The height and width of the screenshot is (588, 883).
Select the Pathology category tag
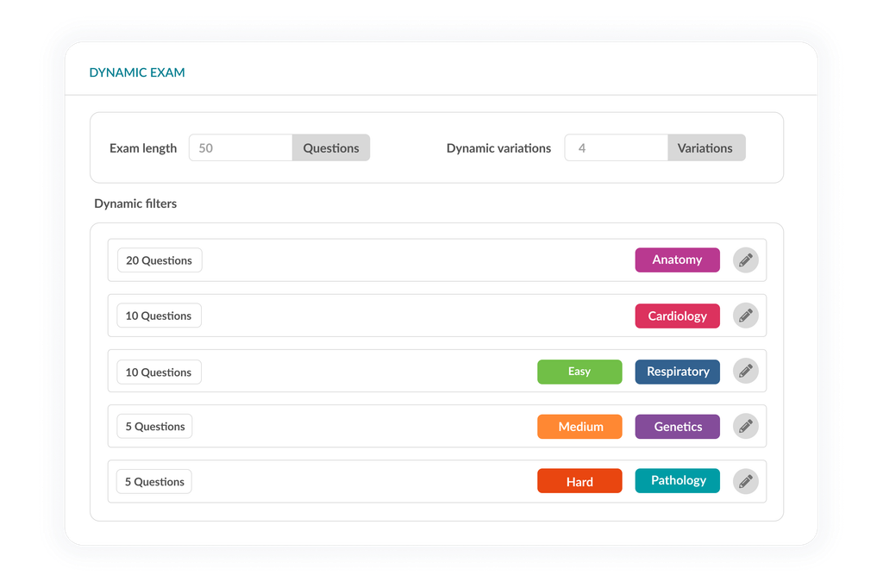click(x=677, y=480)
